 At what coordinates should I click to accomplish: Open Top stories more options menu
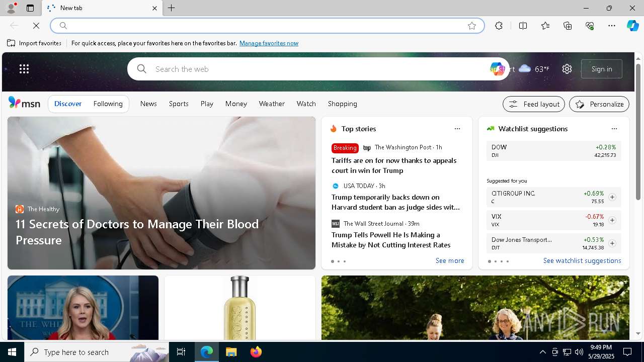(457, 129)
